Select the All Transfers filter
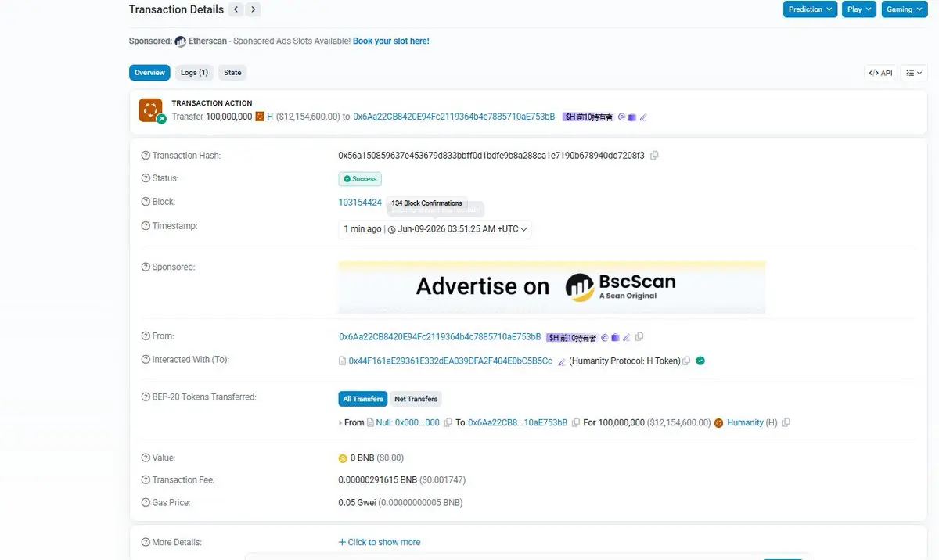 point(363,399)
